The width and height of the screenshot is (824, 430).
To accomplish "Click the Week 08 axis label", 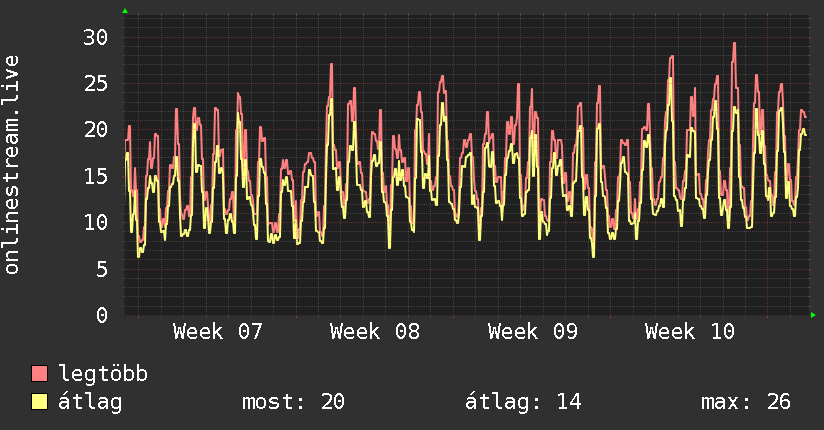I will [375, 332].
